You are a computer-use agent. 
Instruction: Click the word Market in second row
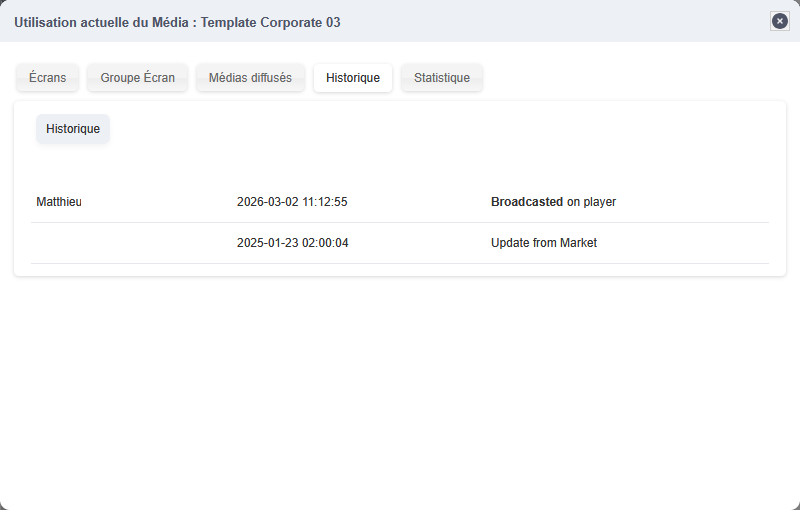pyautogui.click(x=578, y=243)
